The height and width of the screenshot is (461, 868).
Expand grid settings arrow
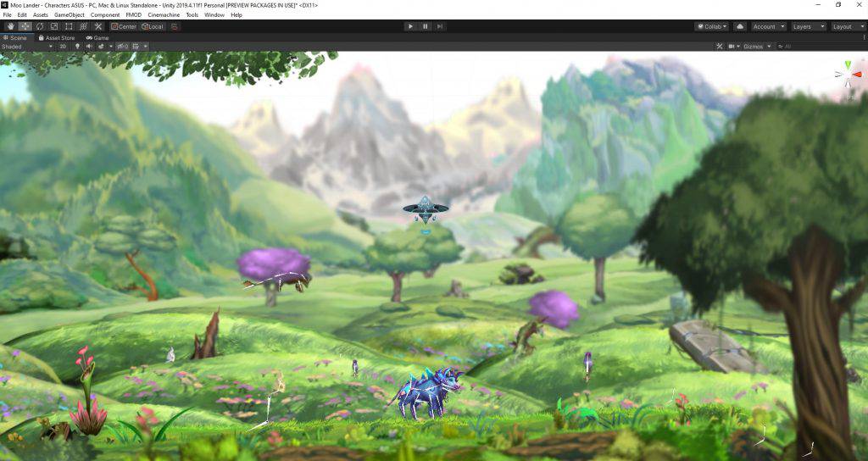146,47
